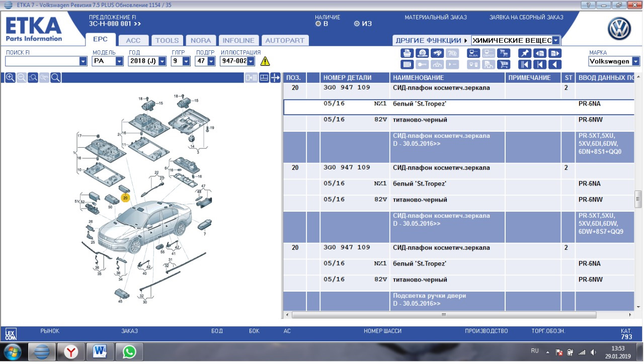Image resolution: width=644 pixels, height=364 pixels.
Task: Open the ХИМИЧЕСКИЕ ВЕЩЕС dropdown
Action: click(x=555, y=40)
